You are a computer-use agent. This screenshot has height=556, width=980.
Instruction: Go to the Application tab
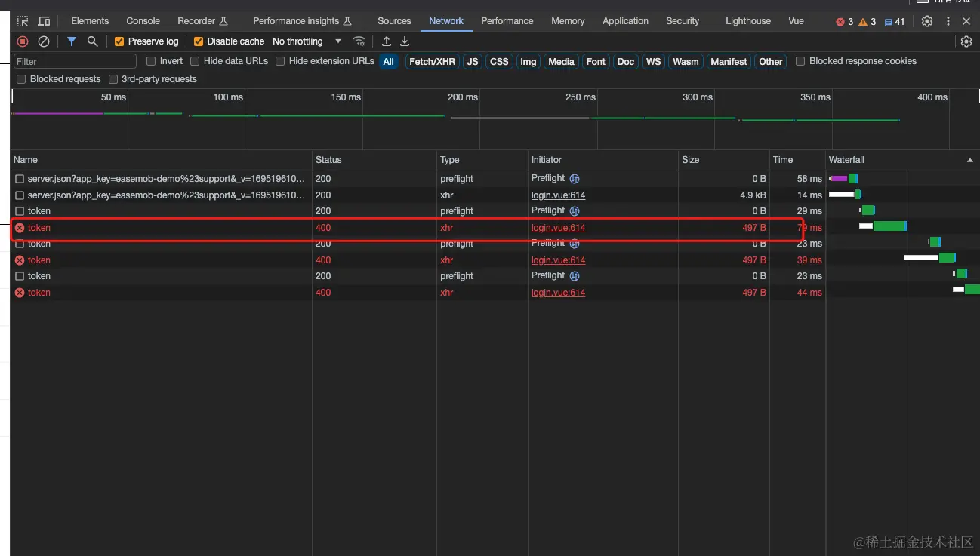[625, 21]
